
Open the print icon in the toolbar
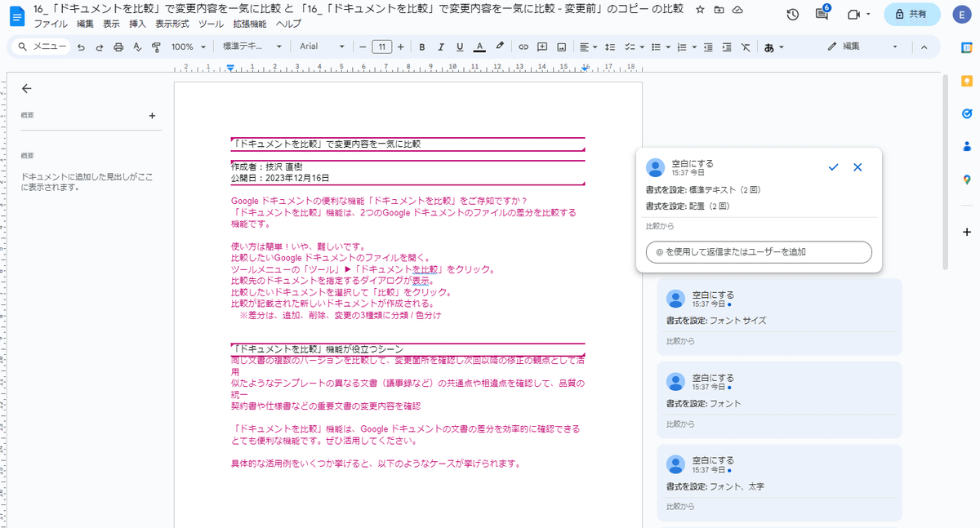pos(118,47)
